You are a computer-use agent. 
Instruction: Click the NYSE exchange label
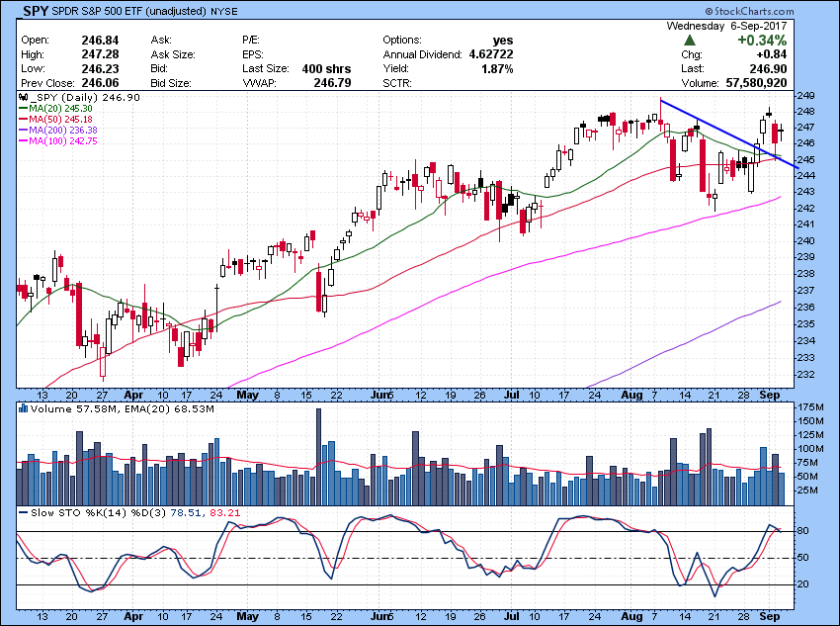(224, 11)
